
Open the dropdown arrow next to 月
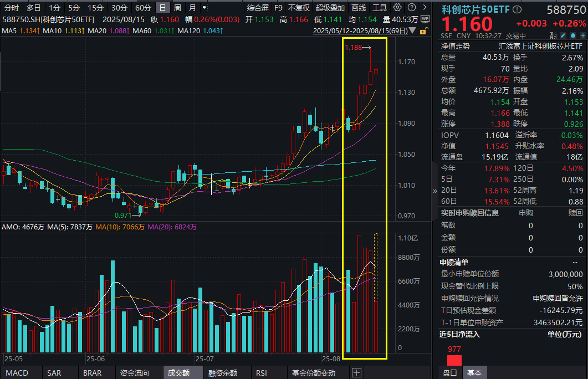tap(203, 7)
